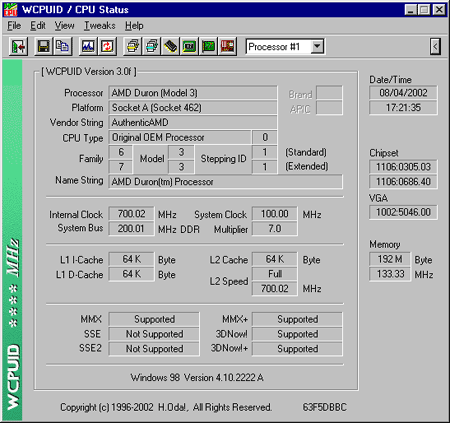
Task: Click the Copy to clipboard icon
Action: [x=62, y=46]
